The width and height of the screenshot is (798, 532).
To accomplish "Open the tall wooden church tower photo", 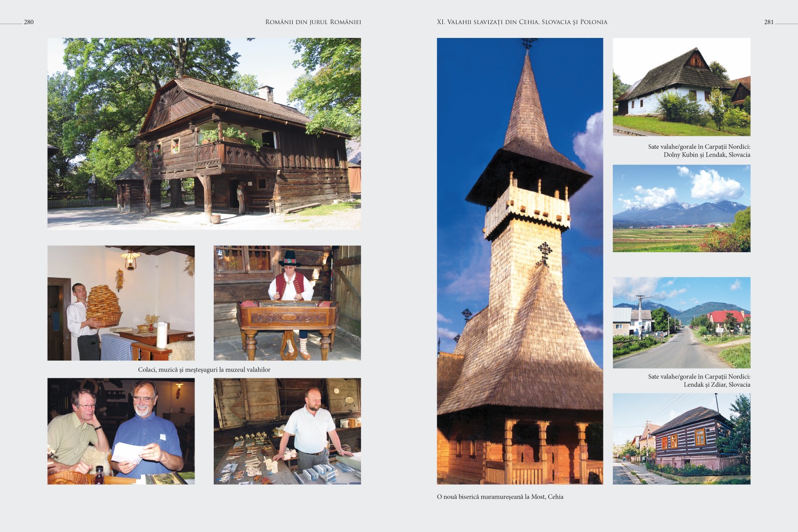I will point(520,261).
